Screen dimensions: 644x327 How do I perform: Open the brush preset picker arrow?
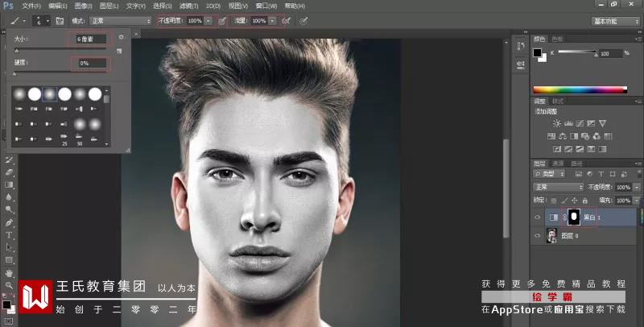(47, 21)
